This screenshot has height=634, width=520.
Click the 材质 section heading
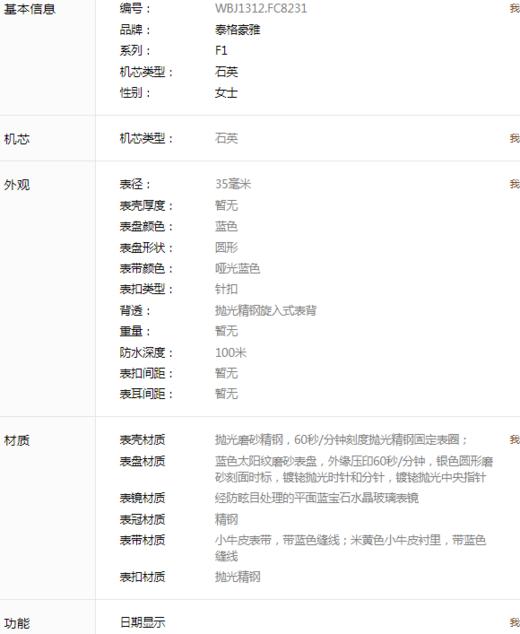[x=17, y=440]
